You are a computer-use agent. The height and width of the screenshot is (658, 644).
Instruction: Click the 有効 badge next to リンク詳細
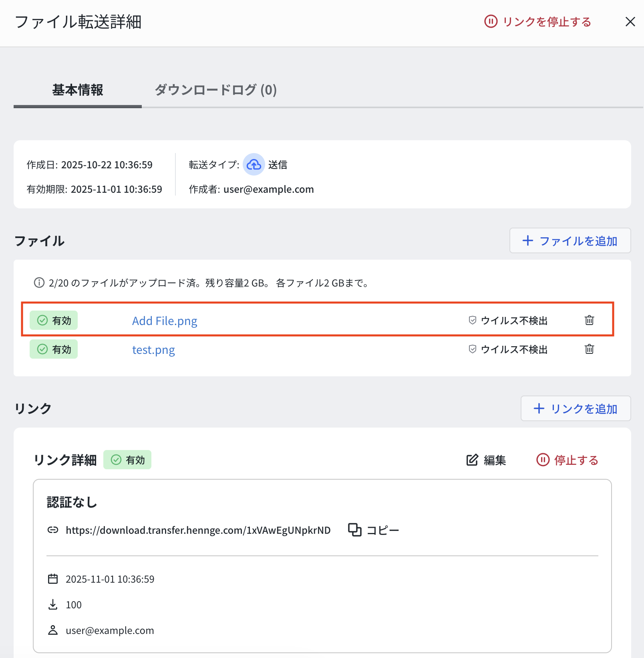pyautogui.click(x=127, y=460)
